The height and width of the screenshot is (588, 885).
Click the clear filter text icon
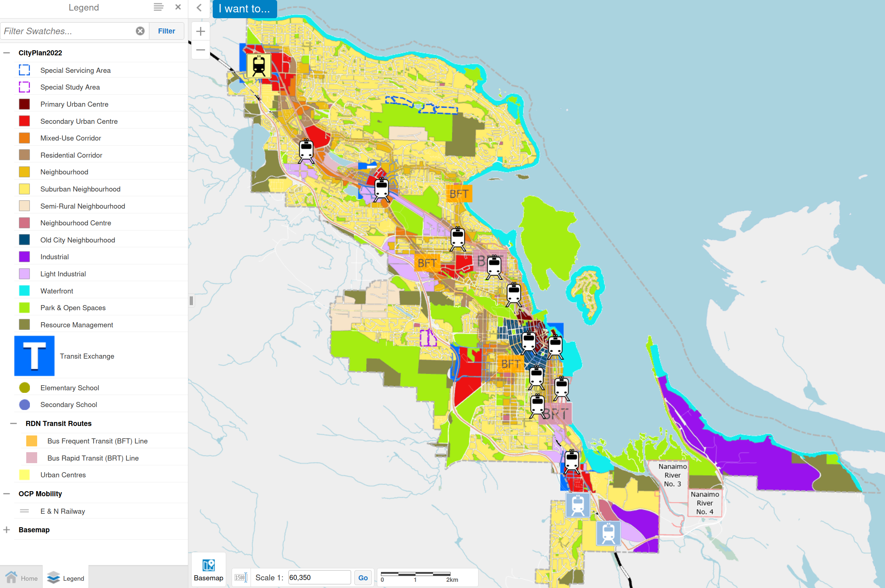tap(140, 31)
